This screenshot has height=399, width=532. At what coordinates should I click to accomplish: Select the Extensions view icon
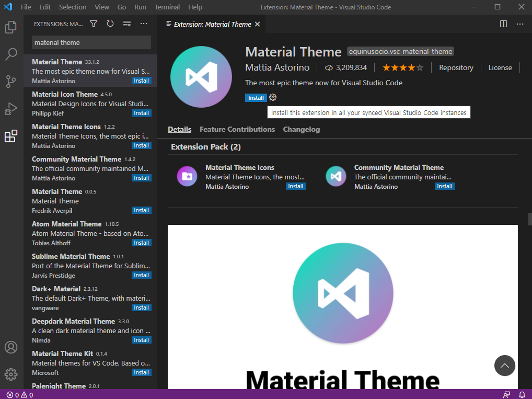click(11, 136)
